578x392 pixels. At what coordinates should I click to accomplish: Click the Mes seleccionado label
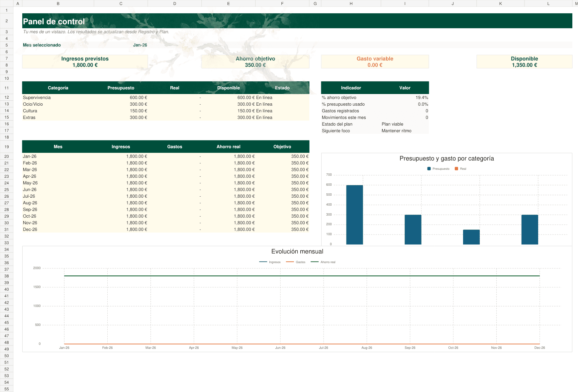pos(42,45)
